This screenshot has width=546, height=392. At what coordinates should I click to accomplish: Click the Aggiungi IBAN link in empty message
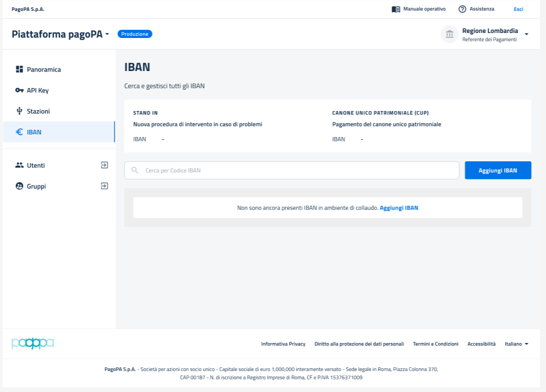point(398,208)
